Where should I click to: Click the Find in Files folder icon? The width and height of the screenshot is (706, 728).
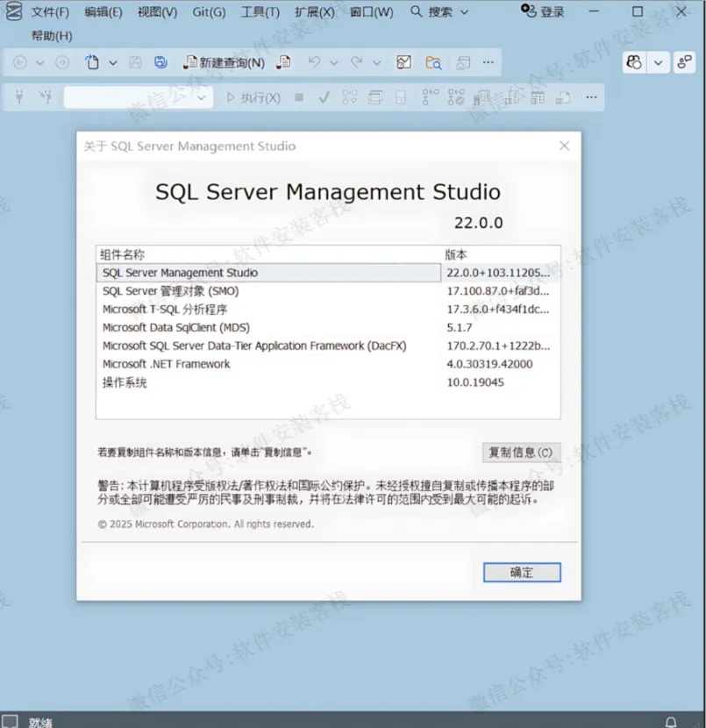433,62
